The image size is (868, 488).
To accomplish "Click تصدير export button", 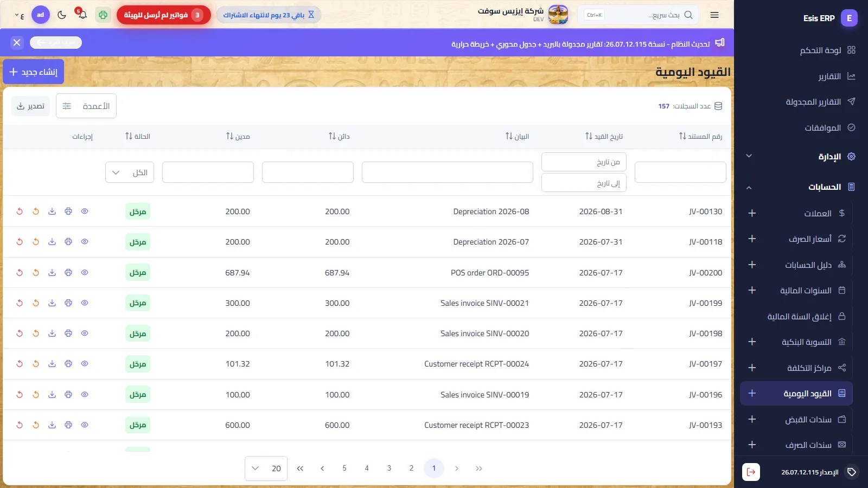I will [x=30, y=106].
